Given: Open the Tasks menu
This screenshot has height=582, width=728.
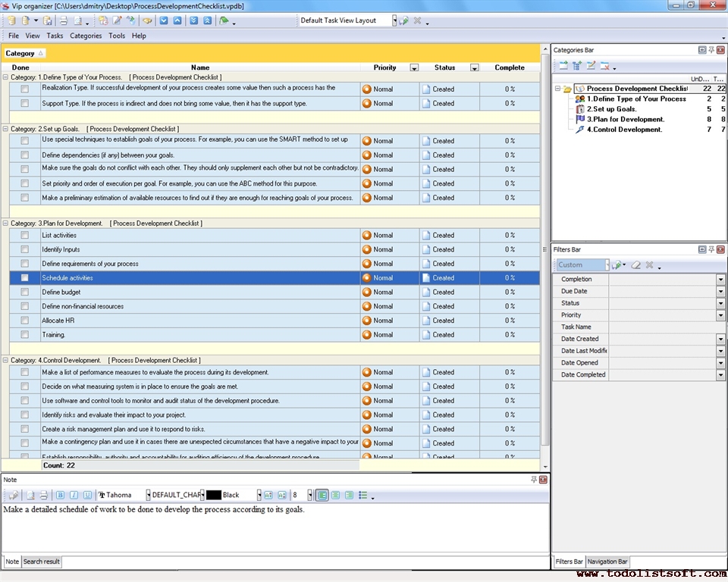Looking at the screenshot, I should (55, 35).
